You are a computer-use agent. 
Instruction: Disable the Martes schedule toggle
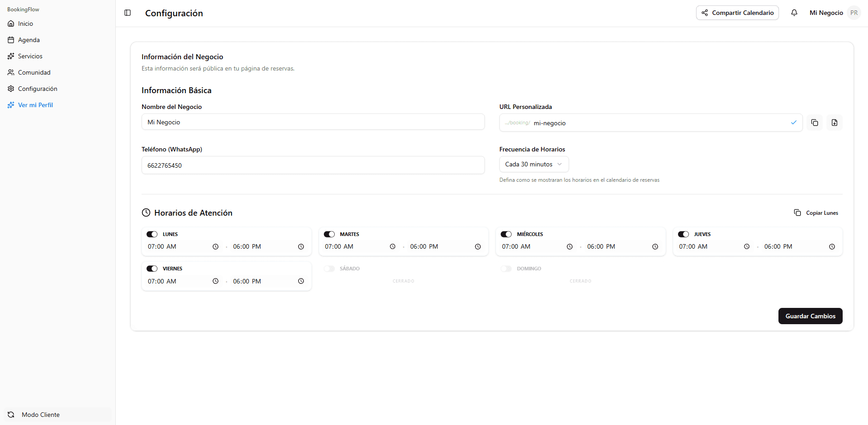329,234
